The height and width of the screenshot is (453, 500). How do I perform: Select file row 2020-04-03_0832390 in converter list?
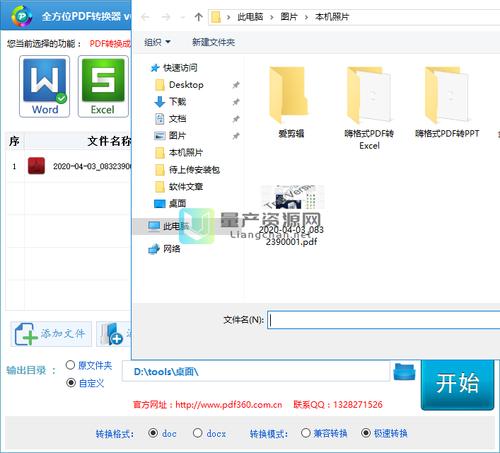(68, 166)
